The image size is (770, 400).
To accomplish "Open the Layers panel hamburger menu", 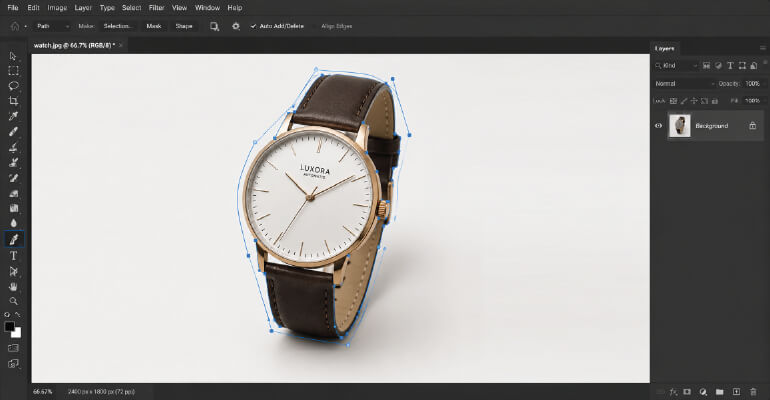I will click(x=762, y=48).
